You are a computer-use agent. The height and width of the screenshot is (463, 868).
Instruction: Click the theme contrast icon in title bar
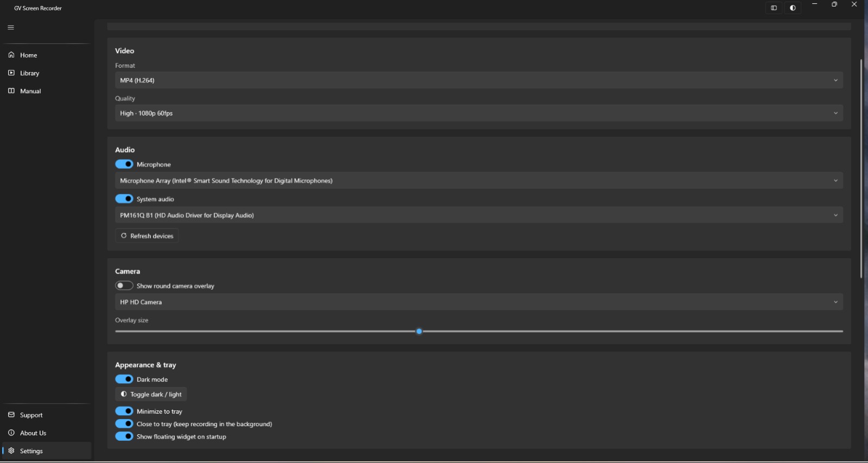[793, 8]
